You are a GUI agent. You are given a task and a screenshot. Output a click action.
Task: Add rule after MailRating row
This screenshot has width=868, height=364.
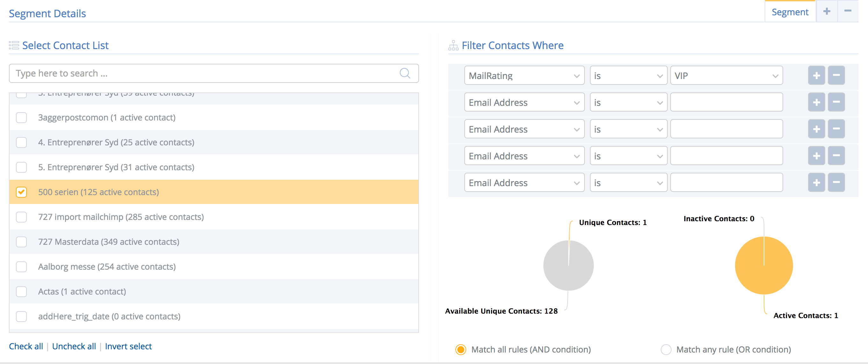(x=816, y=76)
